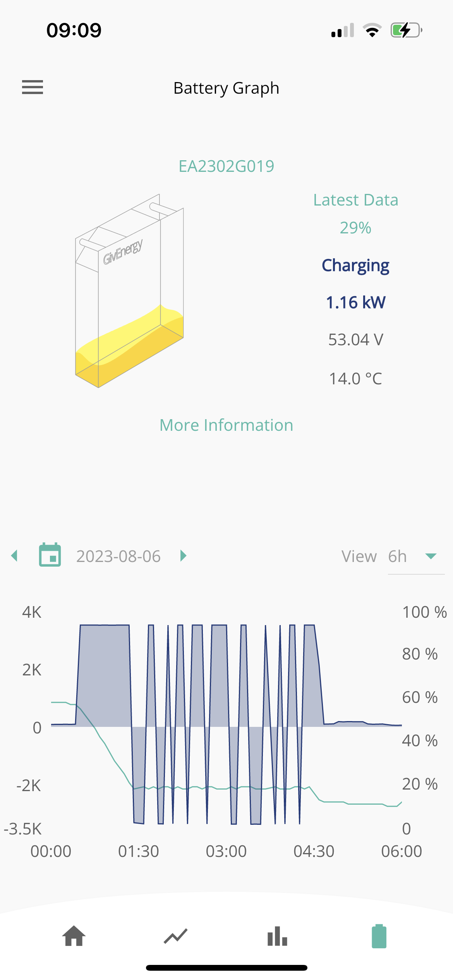Open the calendar date picker icon
453x980 pixels.
coord(50,555)
